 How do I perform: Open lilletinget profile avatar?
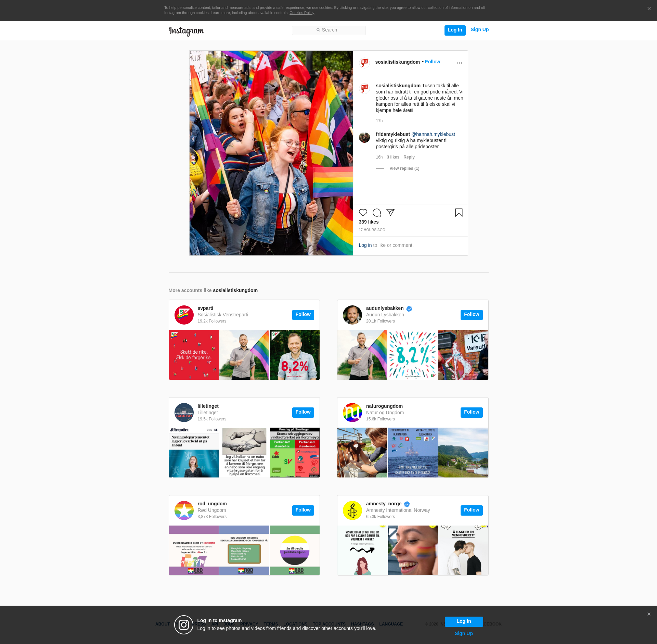coord(184,413)
